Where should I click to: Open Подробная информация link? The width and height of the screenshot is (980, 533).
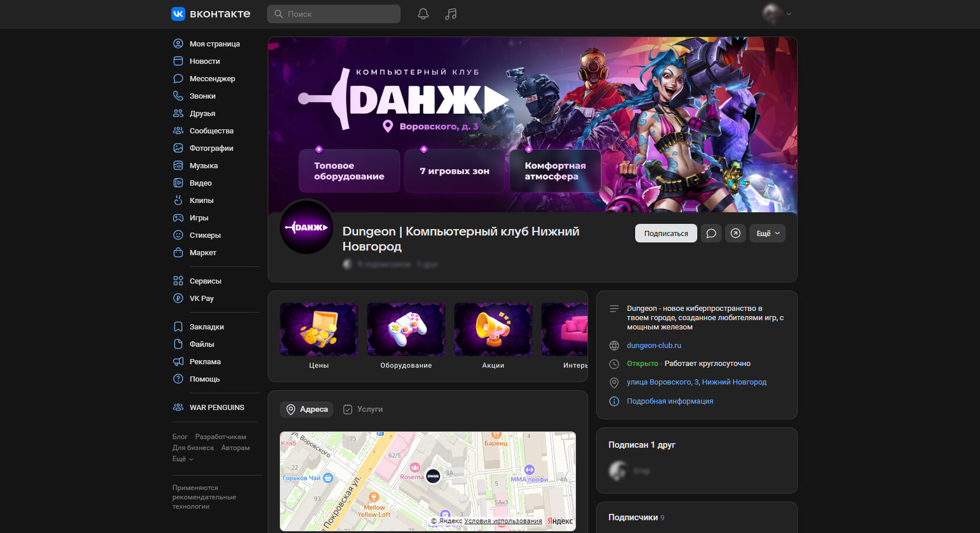point(670,401)
